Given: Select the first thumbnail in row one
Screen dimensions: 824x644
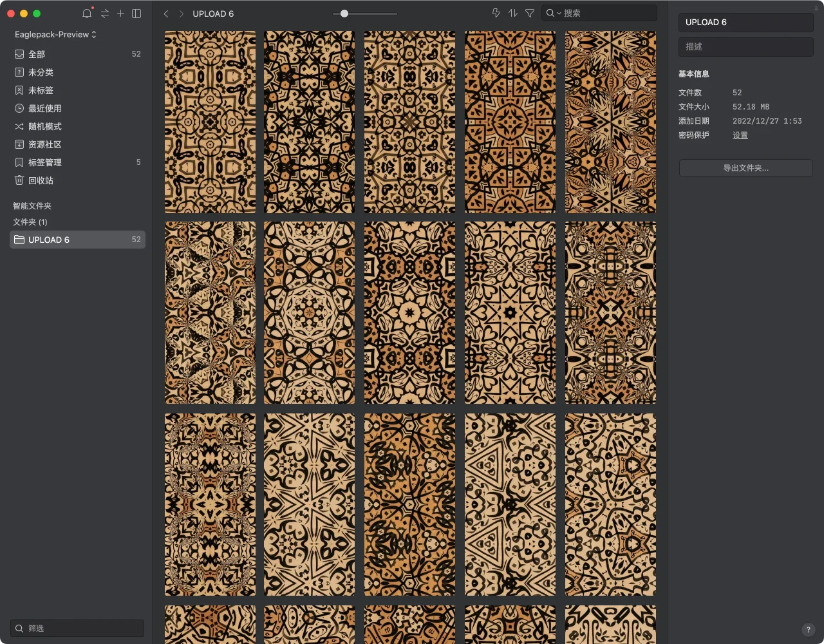Looking at the screenshot, I should [210, 122].
